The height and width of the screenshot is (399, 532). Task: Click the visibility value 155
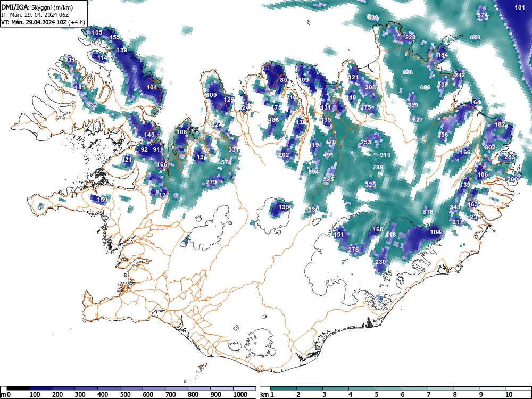(115, 37)
